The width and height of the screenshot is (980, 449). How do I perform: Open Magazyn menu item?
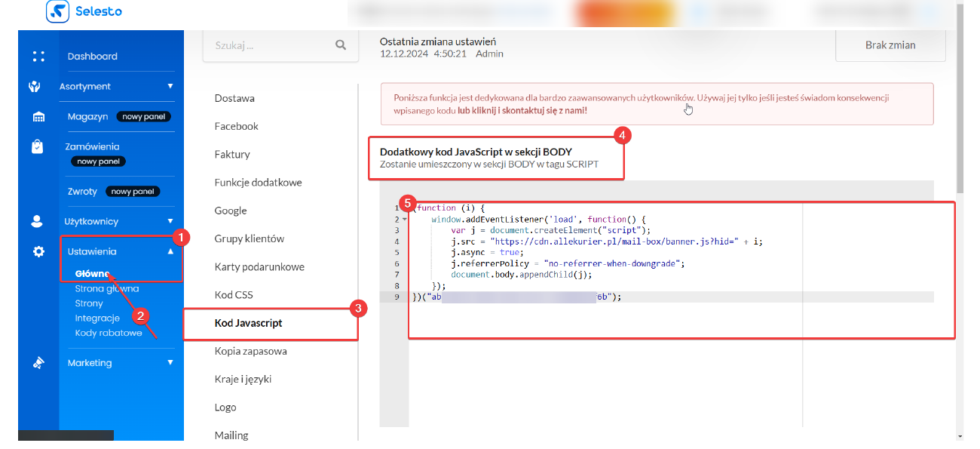tap(87, 117)
